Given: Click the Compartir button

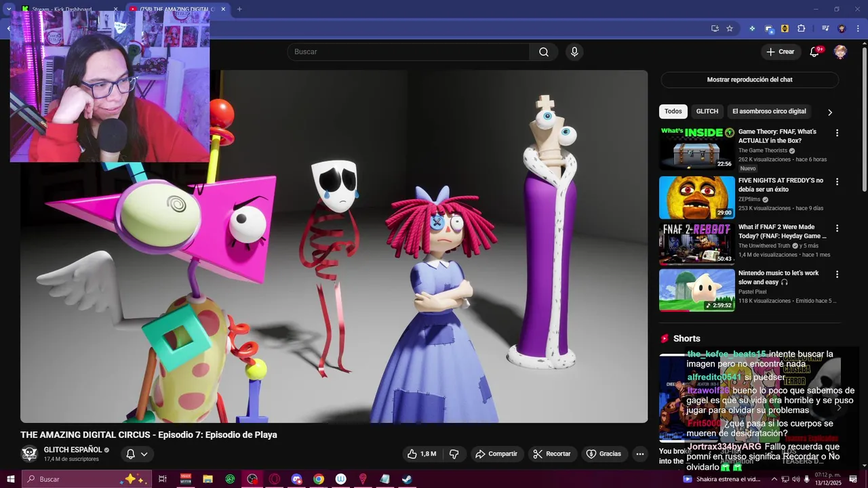Looking at the screenshot, I should point(496,454).
